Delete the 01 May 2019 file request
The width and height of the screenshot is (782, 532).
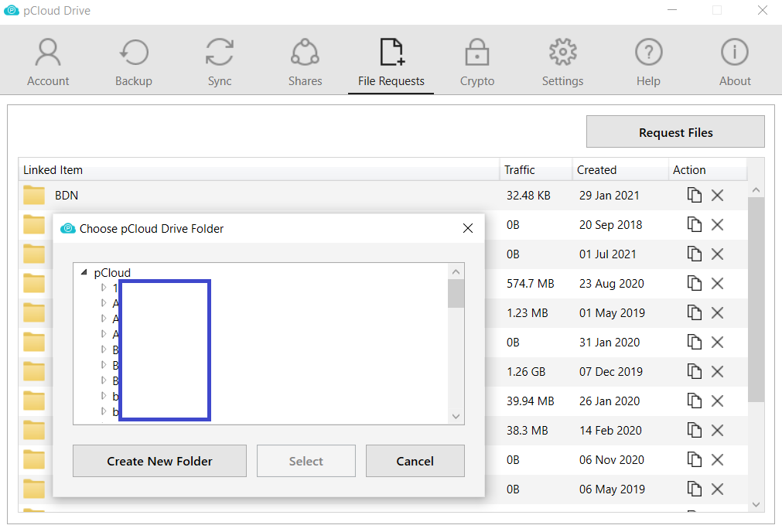coord(717,312)
